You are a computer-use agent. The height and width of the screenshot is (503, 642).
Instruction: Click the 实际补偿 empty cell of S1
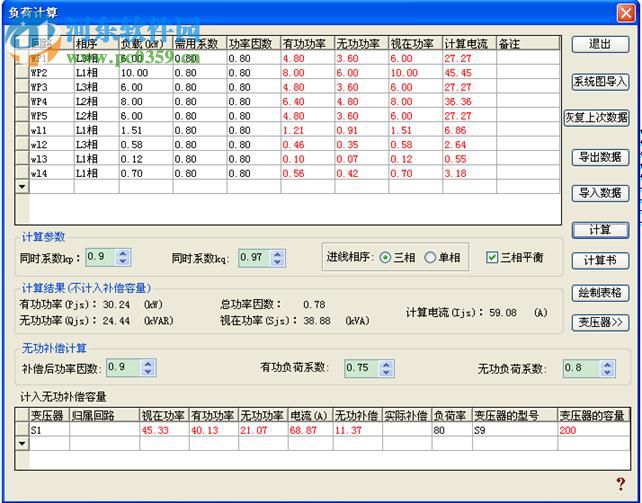click(407, 430)
